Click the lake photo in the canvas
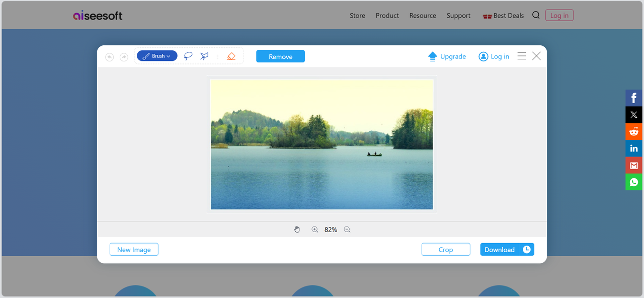This screenshot has height=298, width=644. click(322, 144)
